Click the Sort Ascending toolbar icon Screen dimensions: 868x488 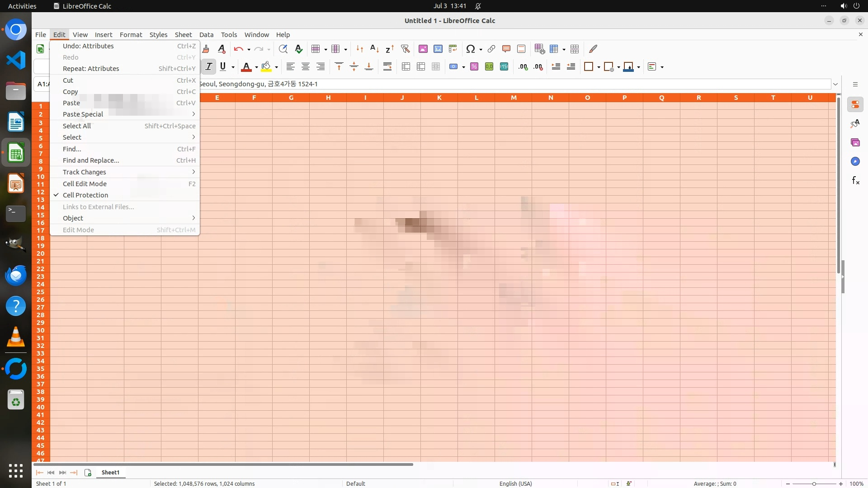pos(374,49)
